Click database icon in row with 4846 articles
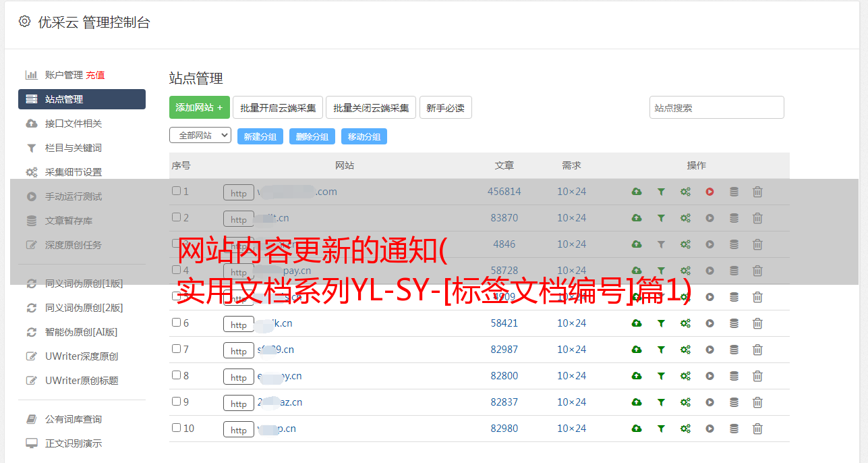This screenshot has height=463, width=868. (x=734, y=244)
